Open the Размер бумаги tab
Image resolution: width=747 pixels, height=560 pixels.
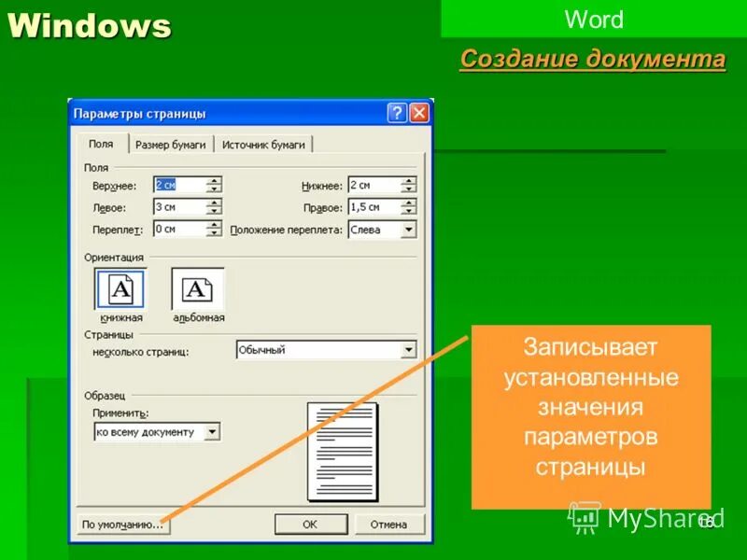(171, 145)
